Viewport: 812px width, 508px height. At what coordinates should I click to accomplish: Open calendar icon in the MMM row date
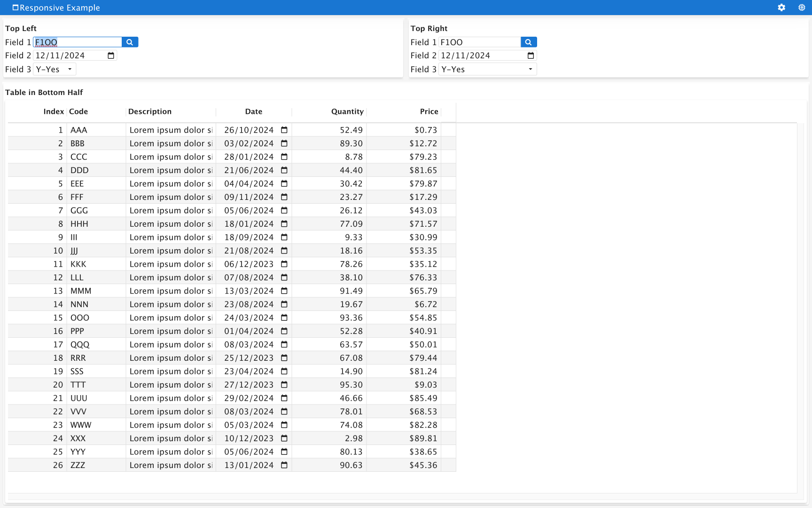pos(284,291)
